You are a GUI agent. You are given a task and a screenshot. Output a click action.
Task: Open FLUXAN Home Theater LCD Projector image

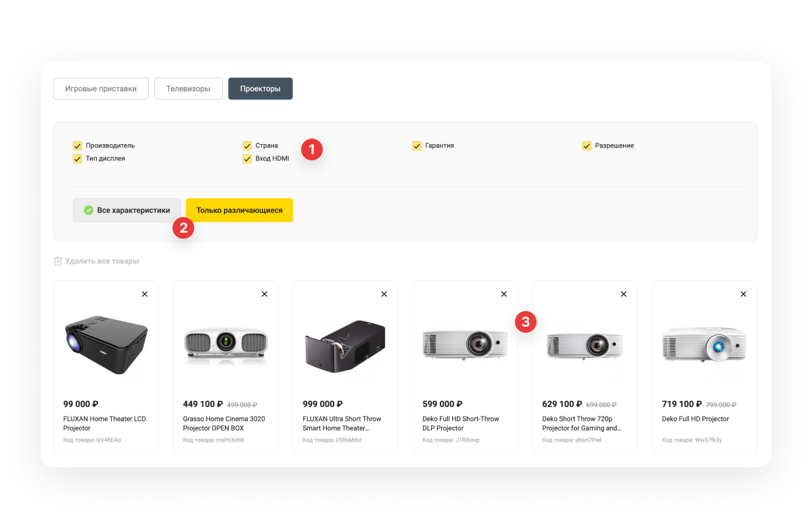(106, 345)
